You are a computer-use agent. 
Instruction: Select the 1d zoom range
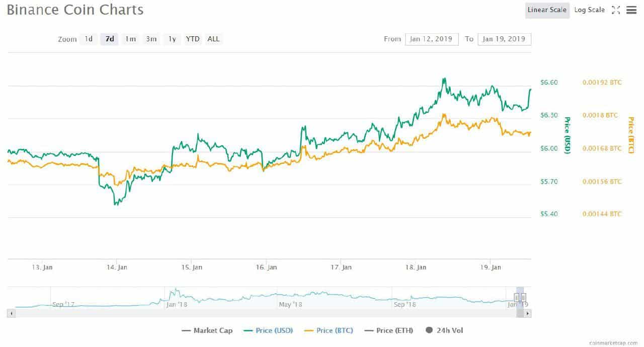coord(89,39)
